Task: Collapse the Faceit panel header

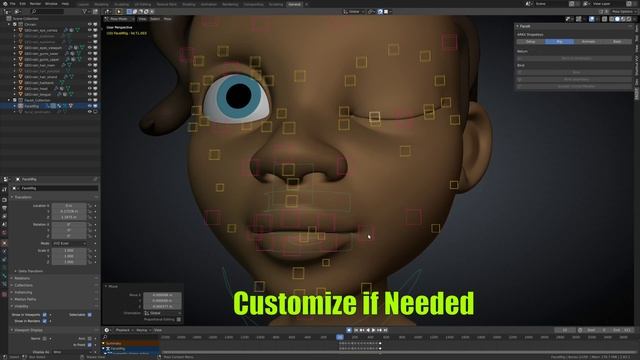Action: (x=573, y=26)
